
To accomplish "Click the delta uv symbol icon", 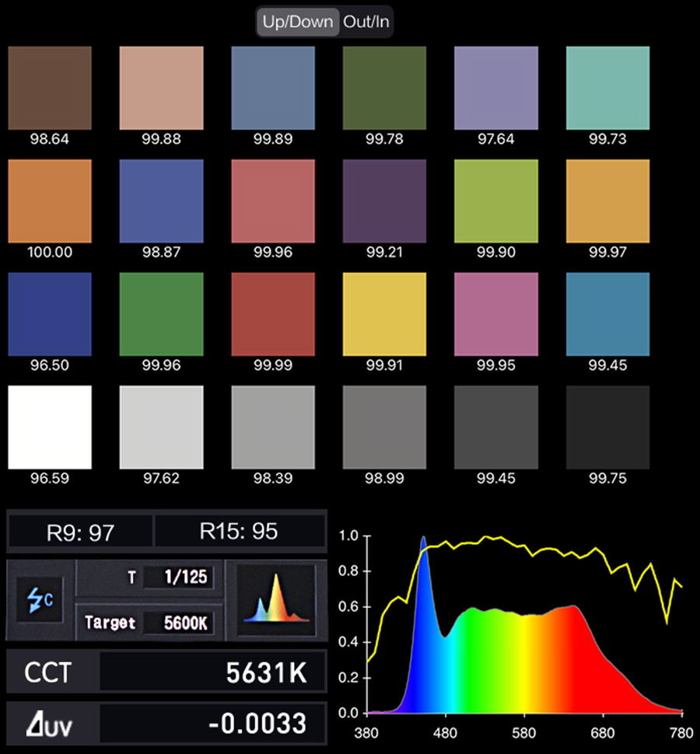I will (x=48, y=724).
